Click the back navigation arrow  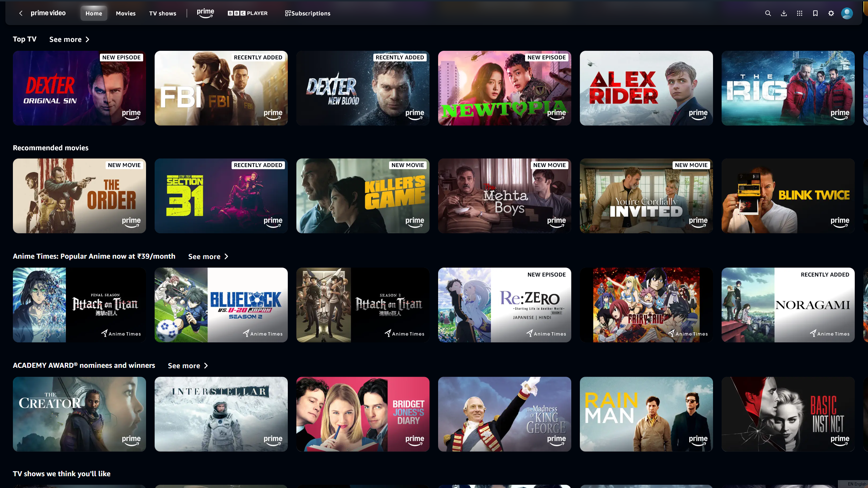(x=21, y=13)
